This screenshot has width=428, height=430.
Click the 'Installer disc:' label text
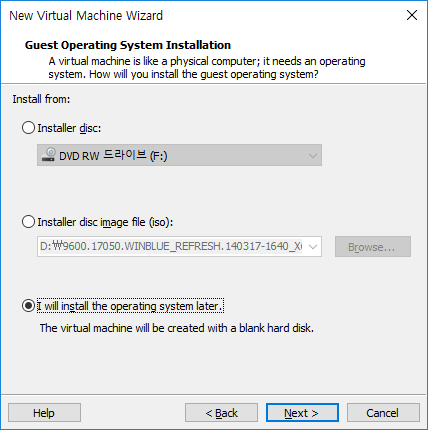click(x=69, y=128)
